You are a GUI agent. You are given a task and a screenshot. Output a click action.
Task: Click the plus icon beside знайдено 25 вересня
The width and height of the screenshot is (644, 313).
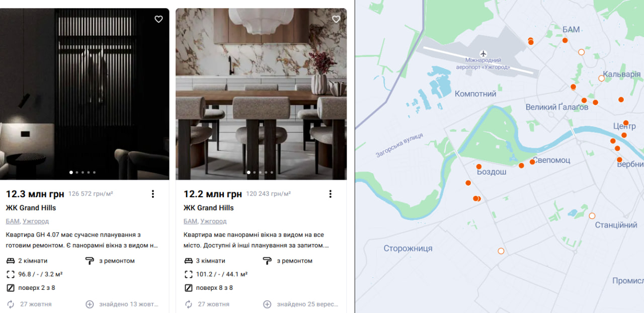click(x=267, y=304)
